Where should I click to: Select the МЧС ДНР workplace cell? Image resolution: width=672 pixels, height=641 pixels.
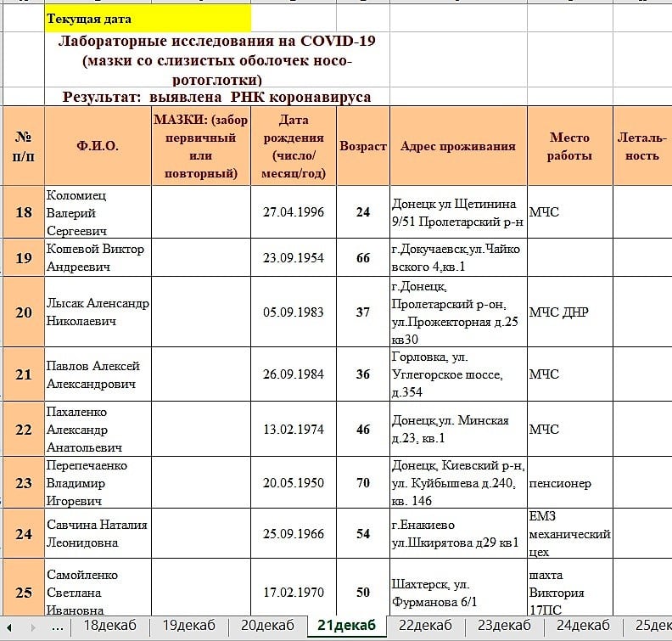(569, 312)
